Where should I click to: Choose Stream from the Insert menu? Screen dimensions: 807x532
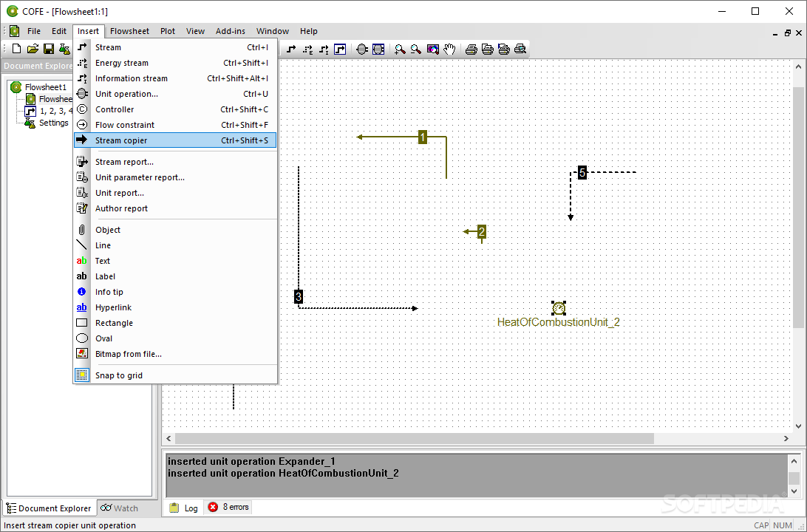[175, 47]
